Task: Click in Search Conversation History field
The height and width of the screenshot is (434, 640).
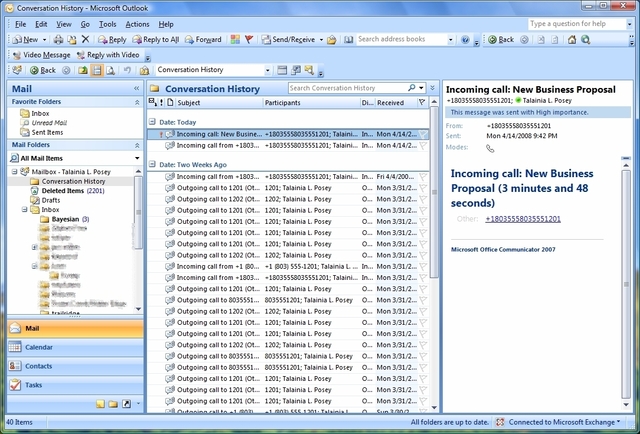Action: point(348,88)
